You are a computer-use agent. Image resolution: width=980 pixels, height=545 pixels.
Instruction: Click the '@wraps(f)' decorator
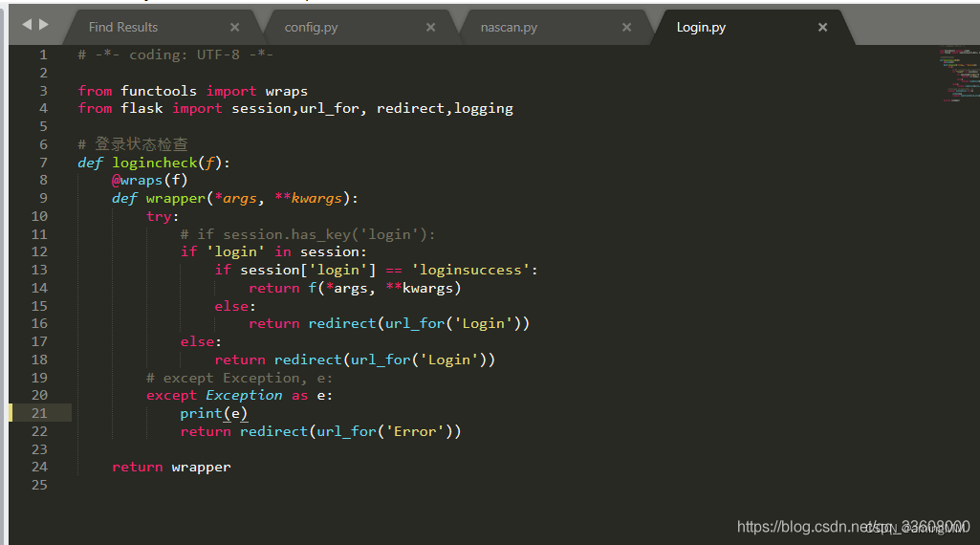coord(149,181)
